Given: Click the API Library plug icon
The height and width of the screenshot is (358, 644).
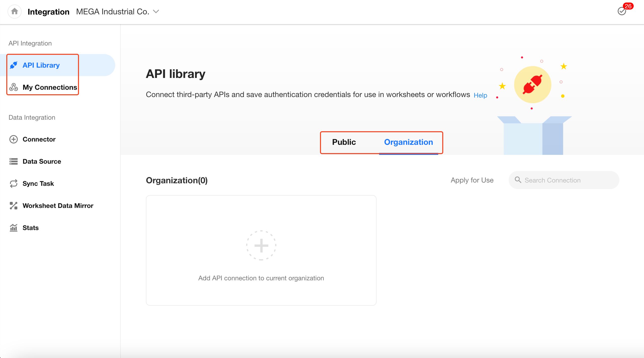Looking at the screenshot, I should [14, 65].
